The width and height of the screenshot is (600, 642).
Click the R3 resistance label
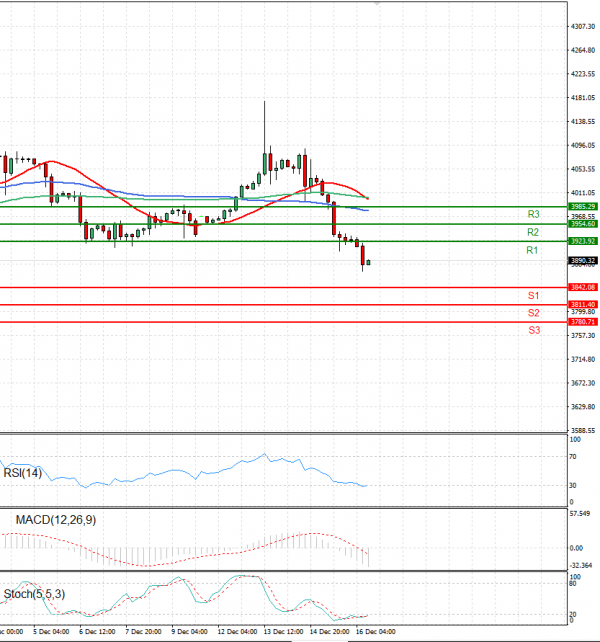[x=533, y=214]
